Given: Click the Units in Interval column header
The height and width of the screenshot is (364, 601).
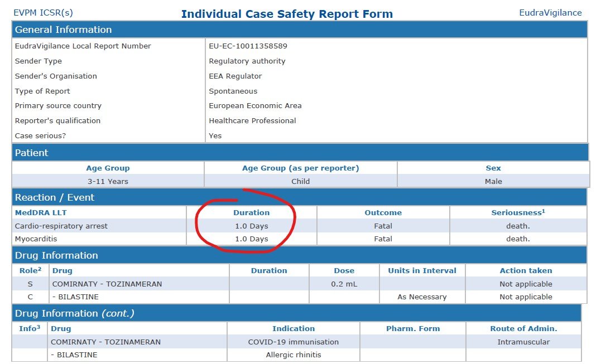Looking at the screenshot, I should pyautogui.click(x=422, y=270).
